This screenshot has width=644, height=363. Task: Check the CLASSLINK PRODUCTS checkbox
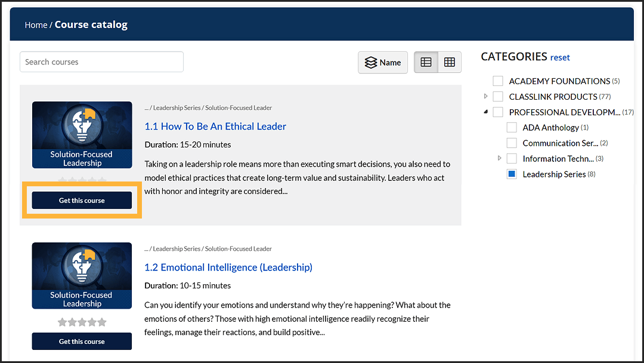(x=498, y=96)
